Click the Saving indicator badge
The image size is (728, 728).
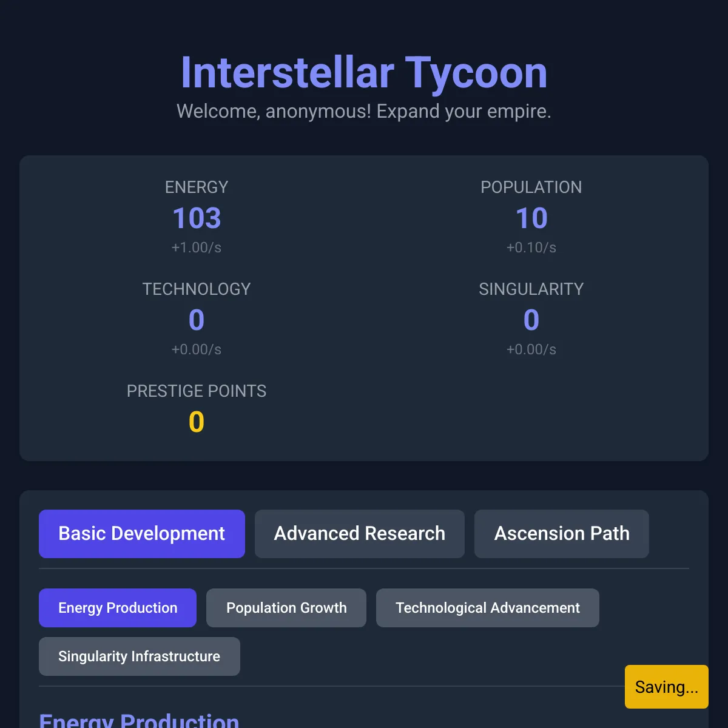pyautogui.click(x=666, y=687)
